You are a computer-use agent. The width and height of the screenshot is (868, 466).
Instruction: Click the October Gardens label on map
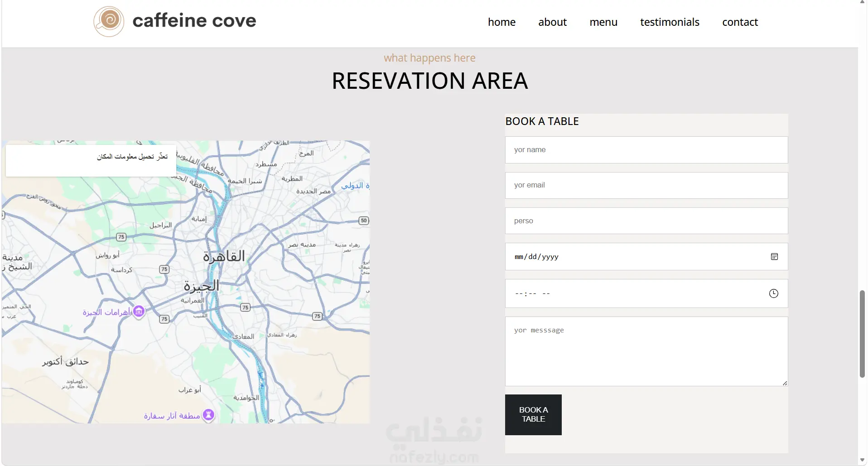pos(66,361)
